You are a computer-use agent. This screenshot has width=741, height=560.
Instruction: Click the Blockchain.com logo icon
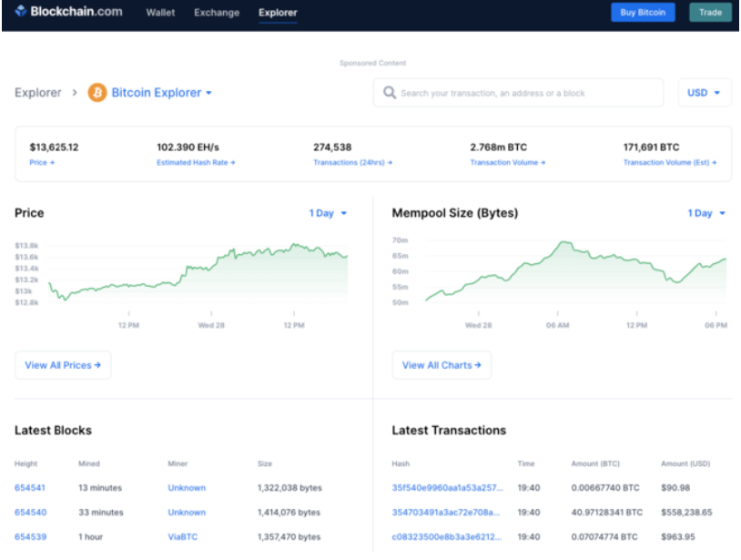point(20,12)
